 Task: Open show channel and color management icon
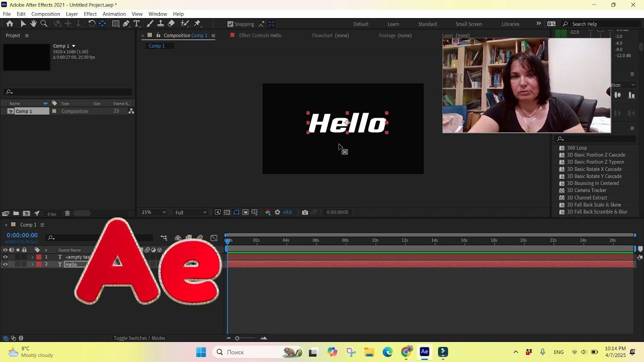click(x=268, y=212)
